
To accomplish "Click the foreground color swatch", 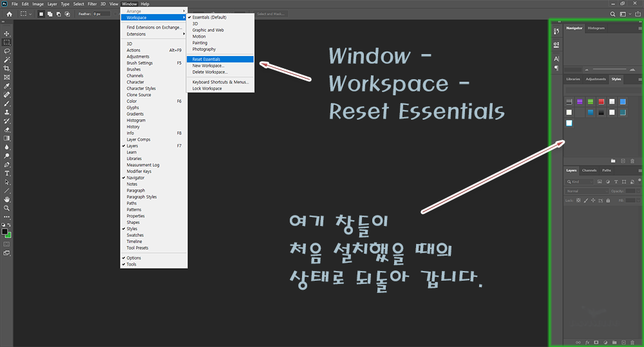I will 5,232.
